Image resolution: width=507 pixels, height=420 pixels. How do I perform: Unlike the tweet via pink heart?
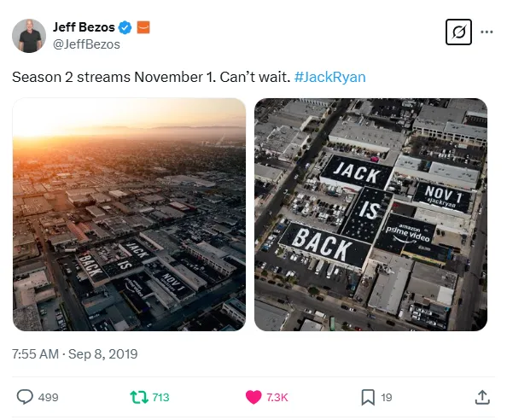[x=253, y=397]
